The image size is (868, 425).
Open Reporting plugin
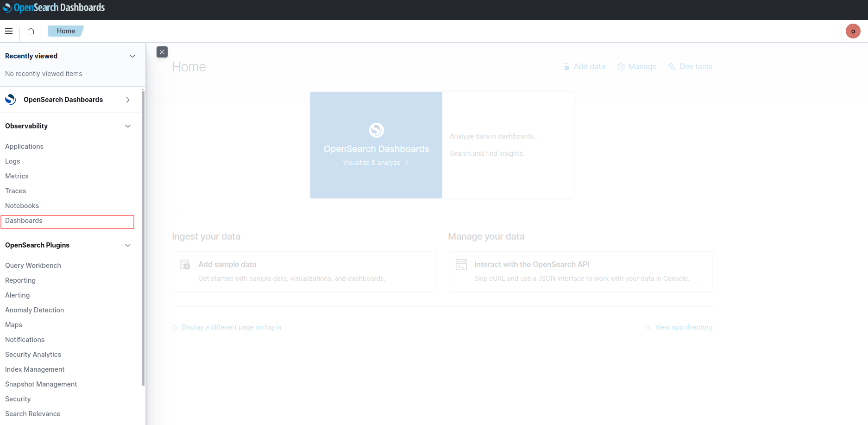coord(20,280)
